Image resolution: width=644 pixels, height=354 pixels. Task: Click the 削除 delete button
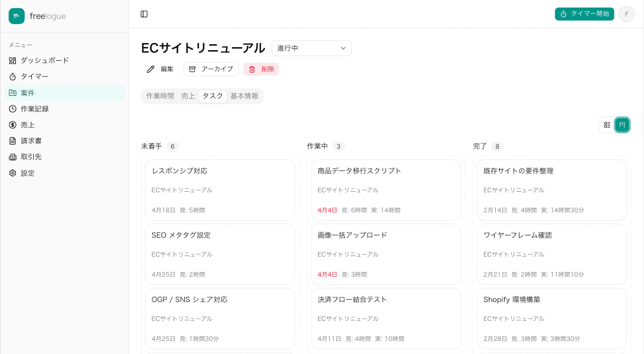pos(261,69)
